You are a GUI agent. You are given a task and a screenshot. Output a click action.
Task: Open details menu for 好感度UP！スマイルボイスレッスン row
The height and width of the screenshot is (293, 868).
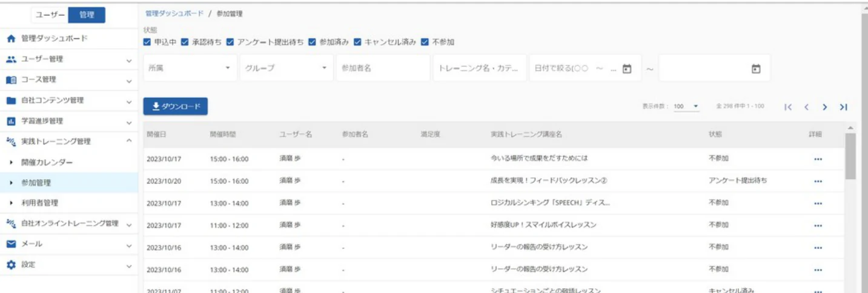(818, 225)
